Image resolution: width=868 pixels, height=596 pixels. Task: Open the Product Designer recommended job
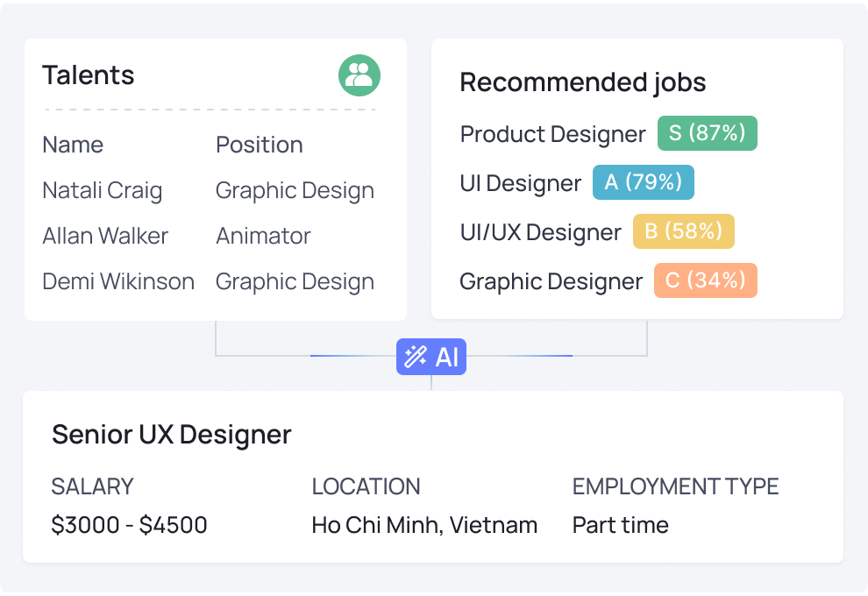[x=552, y=134]
